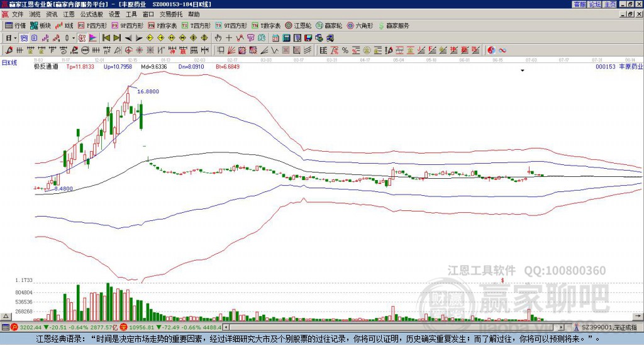This screenshot has height=345, width=644.
Task: Click the percent sign tool icon
Action: click(x=345, y=50)
